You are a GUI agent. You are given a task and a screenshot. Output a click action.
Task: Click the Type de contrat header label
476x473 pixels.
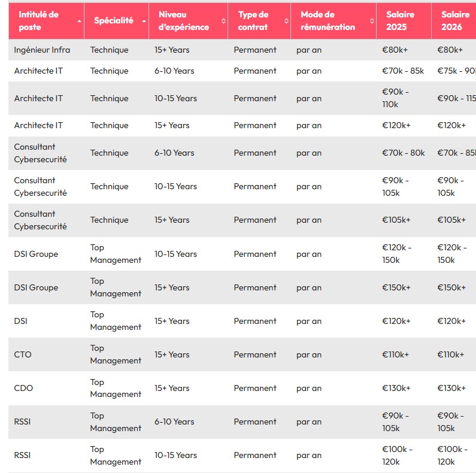pyautogui.click(x=253, y=21)
